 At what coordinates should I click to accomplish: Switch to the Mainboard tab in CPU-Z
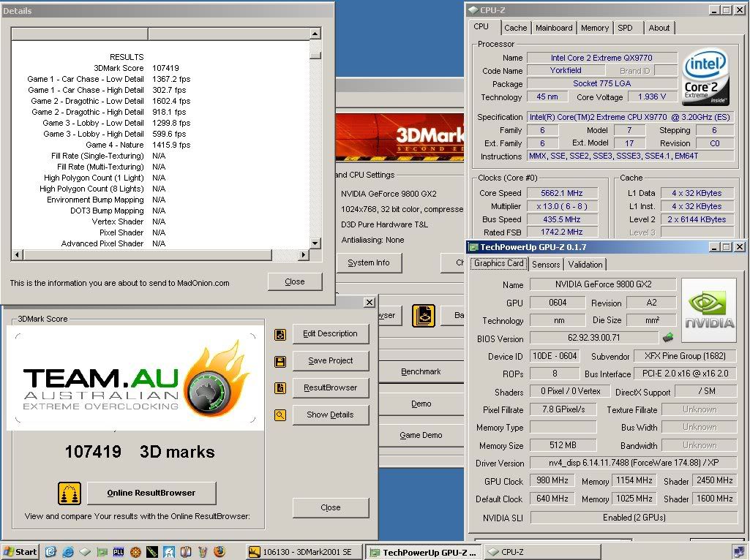554,28
